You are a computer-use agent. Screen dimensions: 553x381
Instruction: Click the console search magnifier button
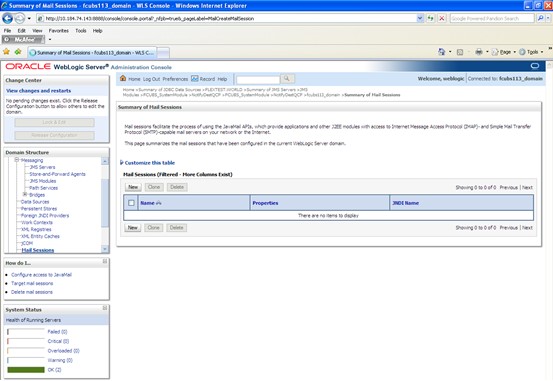point(287,79)
